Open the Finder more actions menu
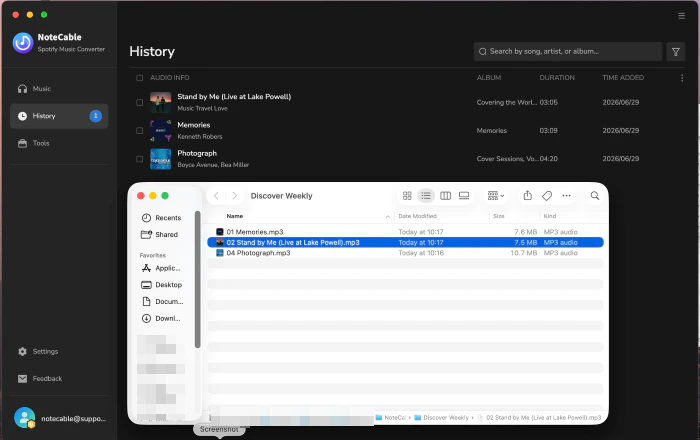Image resolution: width=700 pixels, height=440 pixels. tap(567, 196)
